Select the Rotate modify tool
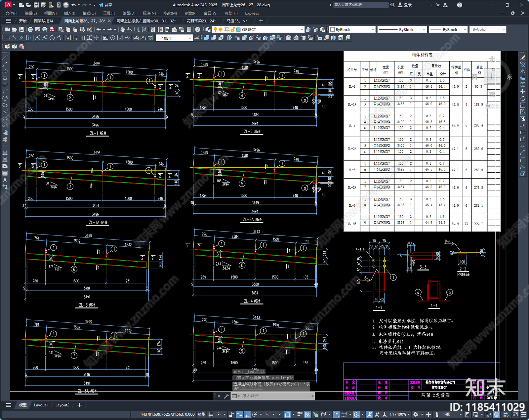529x420 pixels. click(x=523, y=99)
